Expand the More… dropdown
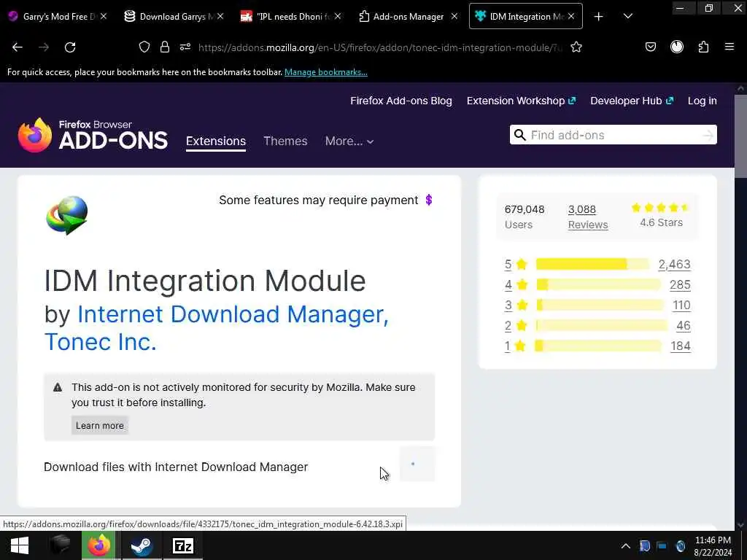Screen dimensions: 747x560 click(x=349, y=141)
